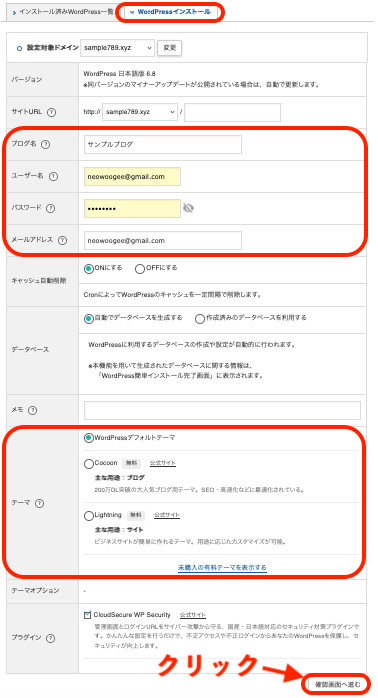Open CloudSecure WP Security 公式サイト link
The height and width of the screenshot is (698, 378).
(193, 615)
